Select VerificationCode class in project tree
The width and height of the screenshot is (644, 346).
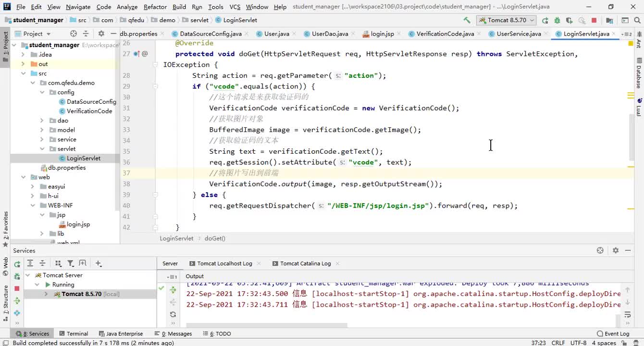86,111
